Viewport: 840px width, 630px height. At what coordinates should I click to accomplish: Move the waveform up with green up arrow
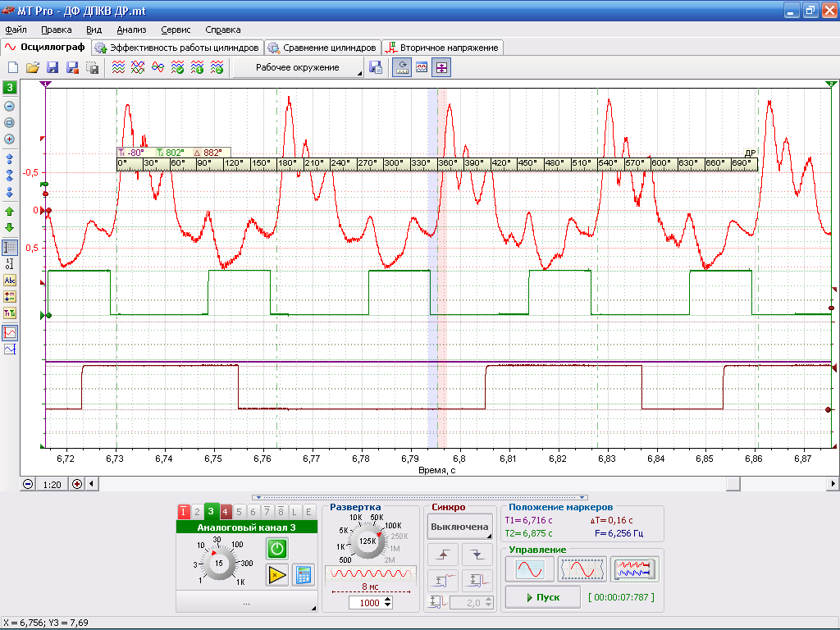coord(9,212)
